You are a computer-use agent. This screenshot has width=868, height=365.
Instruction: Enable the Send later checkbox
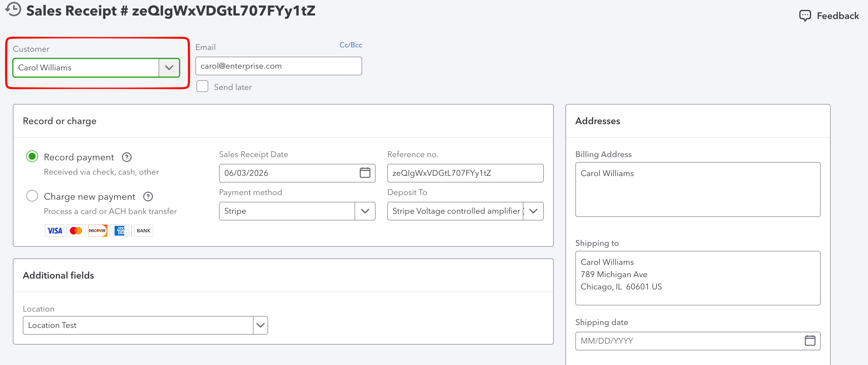pyautogui.click(x=202, y=87)
